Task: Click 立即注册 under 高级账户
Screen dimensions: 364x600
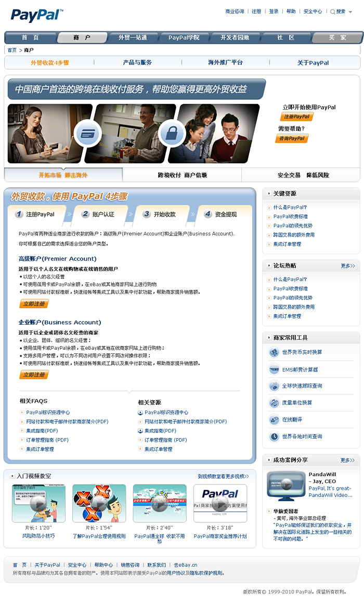Action: (34, 304)
